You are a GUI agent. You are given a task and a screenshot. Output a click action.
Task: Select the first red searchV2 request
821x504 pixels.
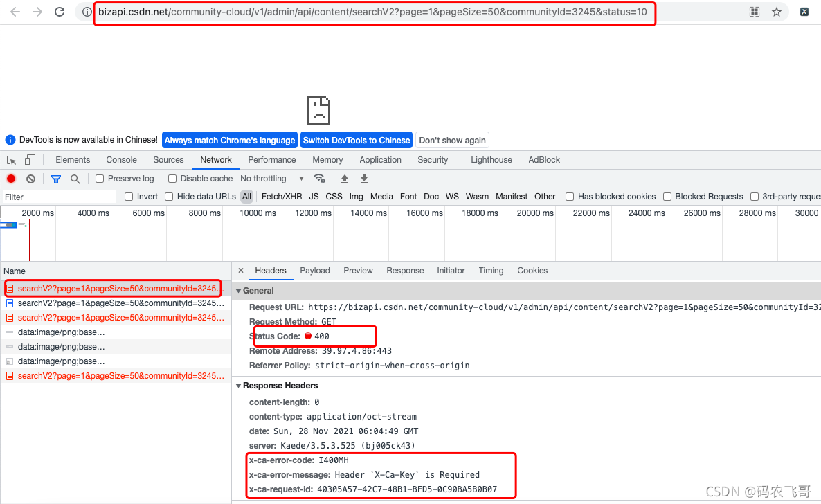115,289
